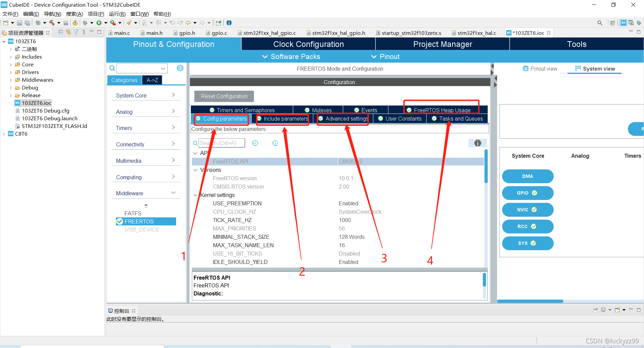Click the green Run button icon
The width and height of the screenshot is (644, 348).
(99, 23)
